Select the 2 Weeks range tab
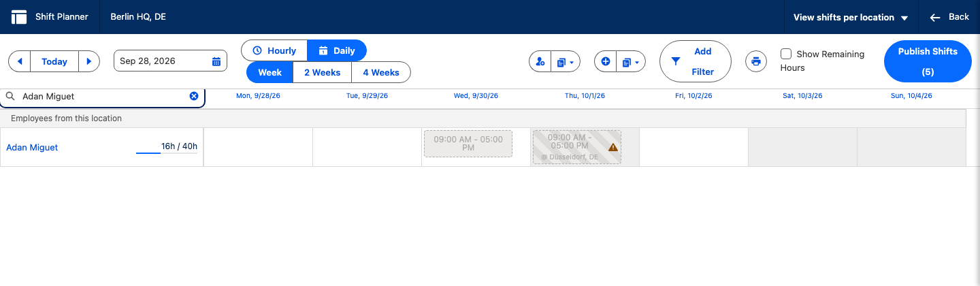 tap(322, 72)
